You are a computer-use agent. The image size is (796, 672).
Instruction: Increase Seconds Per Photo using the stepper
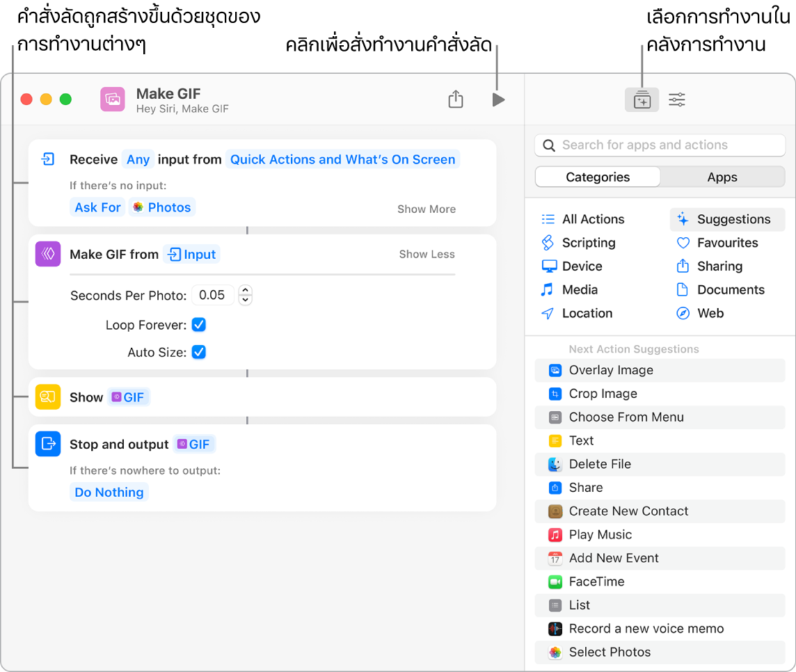245,291
